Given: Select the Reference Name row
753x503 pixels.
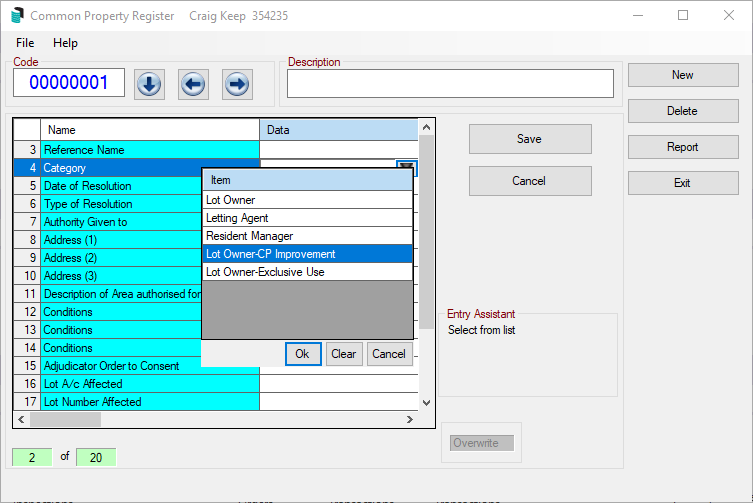Looking at the screenshot, I should (150, 150).
